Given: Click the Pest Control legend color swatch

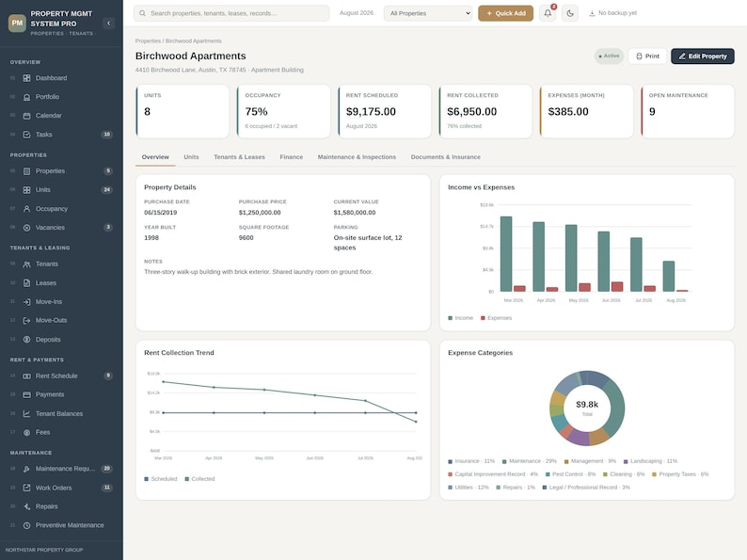Looking at the screenshot, I should coord(548,474).
